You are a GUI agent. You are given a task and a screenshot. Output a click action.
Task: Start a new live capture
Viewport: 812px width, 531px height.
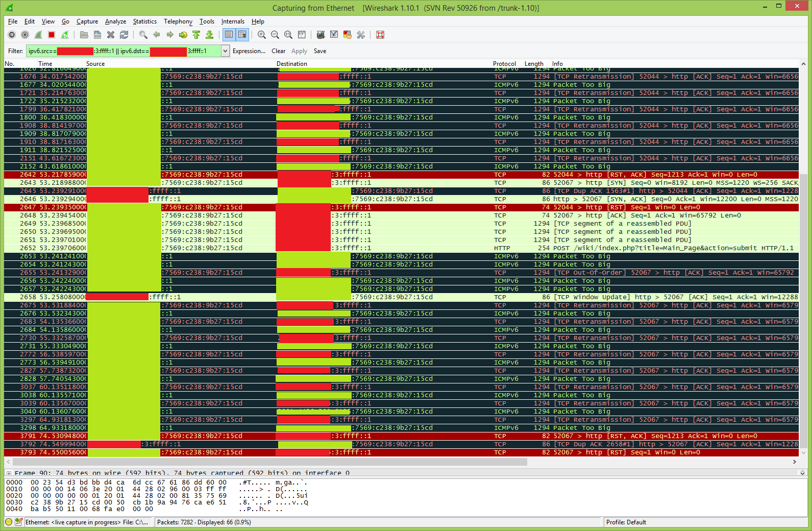(38, 35)
